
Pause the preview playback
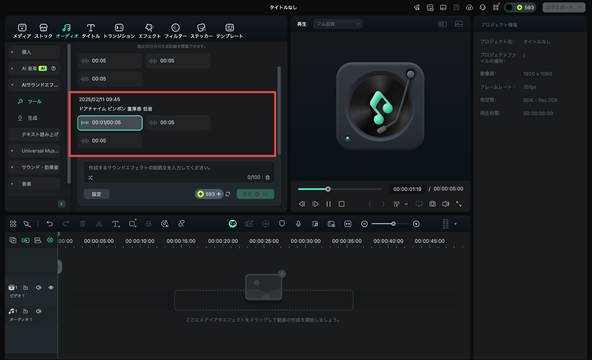(328, 204)
